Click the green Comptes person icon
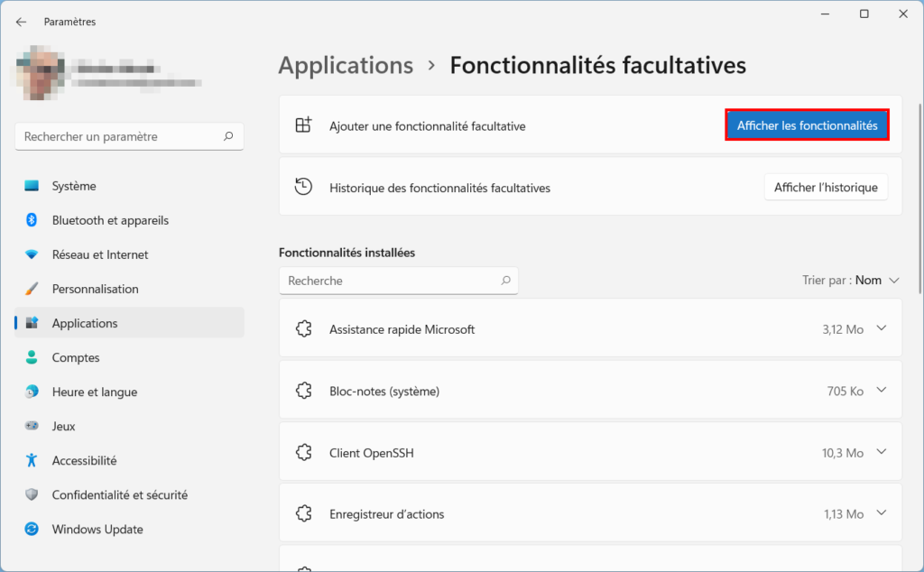 click(x=32, y=357)
